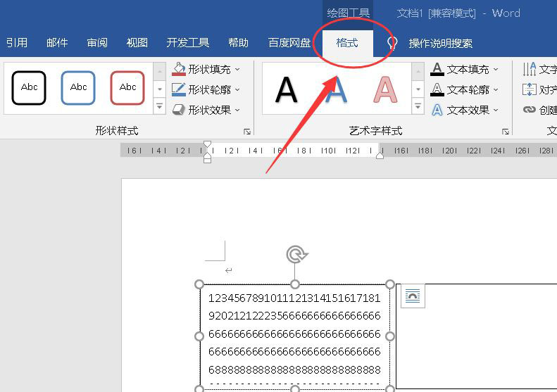Click the left-middle text box handle

[199, 336]
